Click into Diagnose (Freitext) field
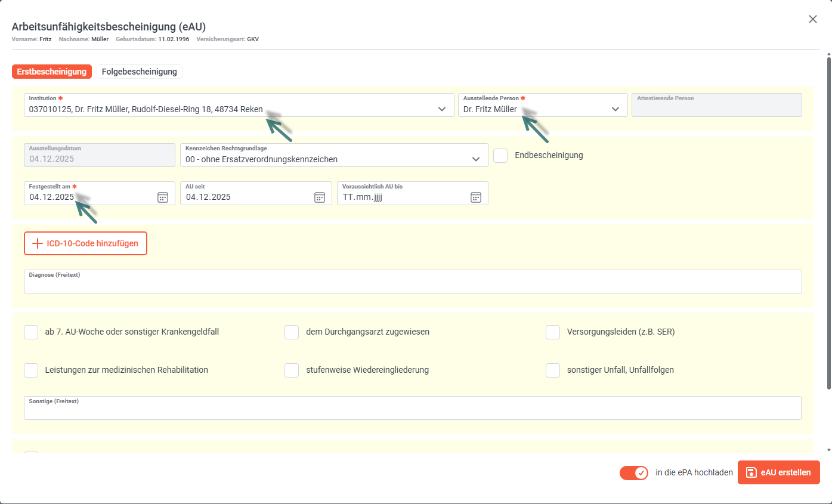 (x=413, y=285)
